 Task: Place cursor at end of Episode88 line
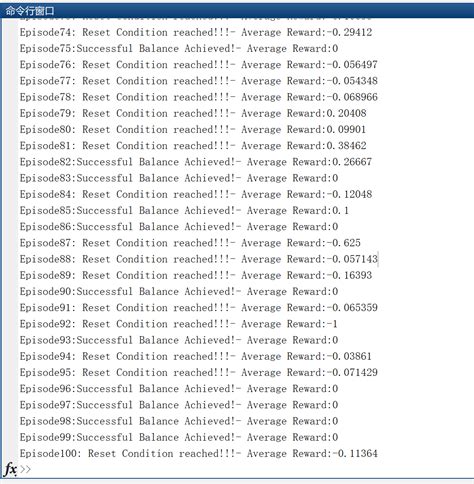378,259
